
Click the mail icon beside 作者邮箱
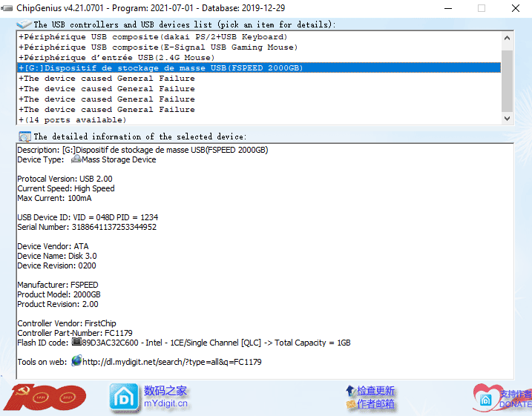tap(351, 404)
